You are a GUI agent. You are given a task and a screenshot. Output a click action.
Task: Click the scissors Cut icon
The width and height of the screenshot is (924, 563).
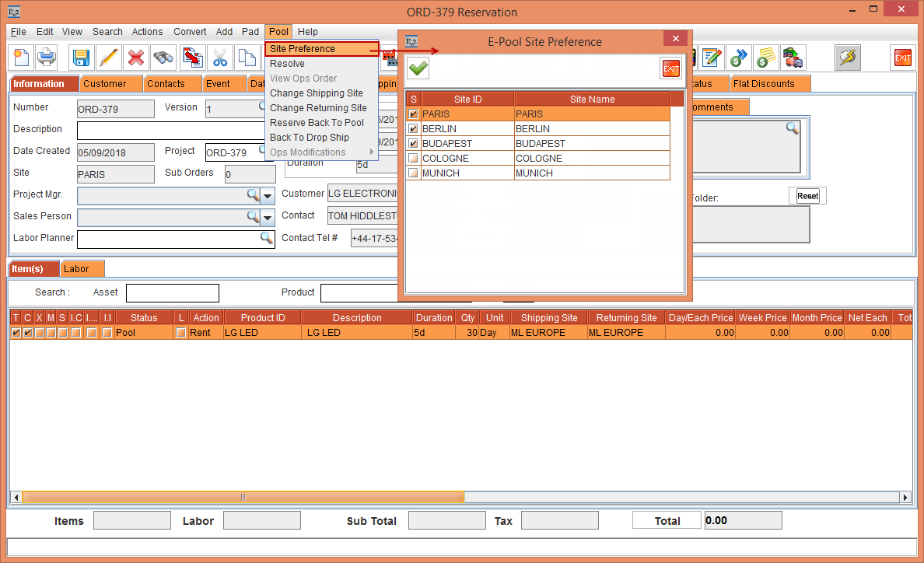point(220,58)
